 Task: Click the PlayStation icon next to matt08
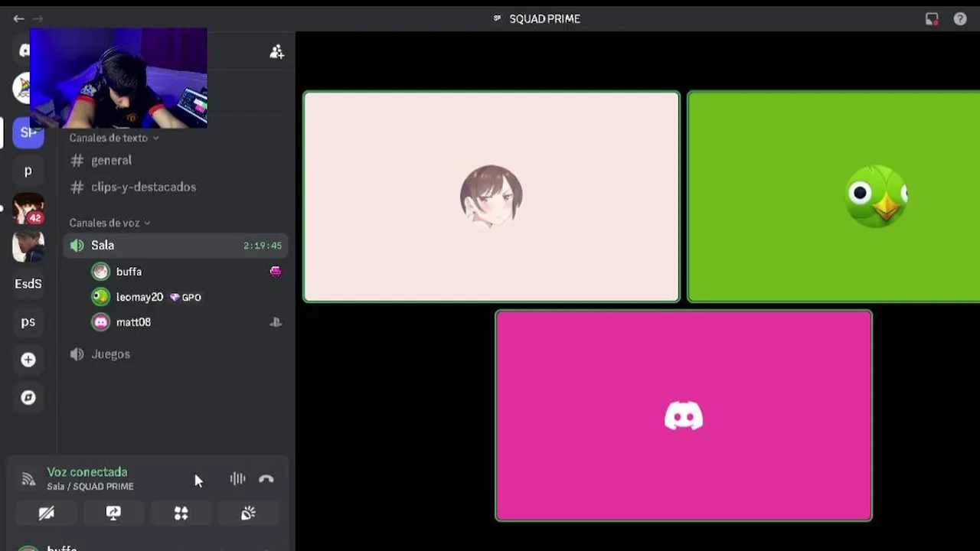pos(276,322)
